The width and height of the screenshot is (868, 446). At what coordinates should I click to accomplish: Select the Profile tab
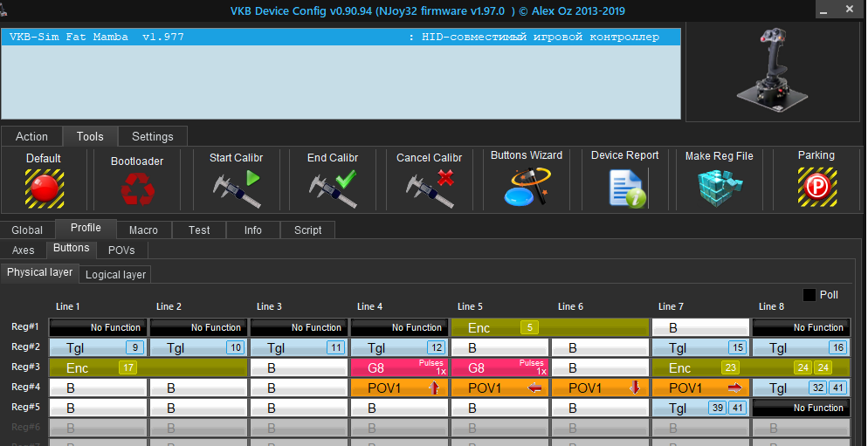tap(86, 228)
